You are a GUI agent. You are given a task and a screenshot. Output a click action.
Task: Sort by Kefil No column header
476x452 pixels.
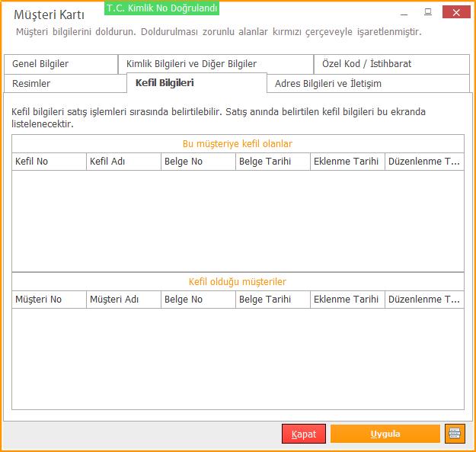click(x=49, y=162)
